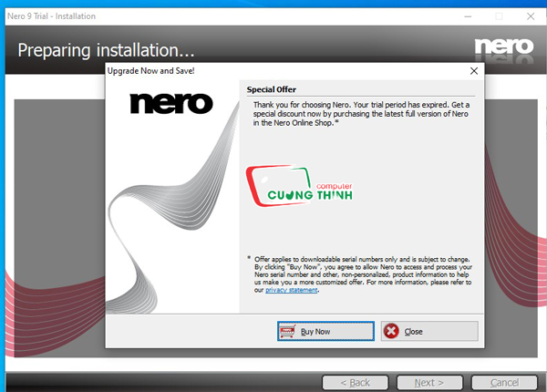Screen dimensions: 547x392
Task: Click the white nero logo in installer header
Action: 504,46
